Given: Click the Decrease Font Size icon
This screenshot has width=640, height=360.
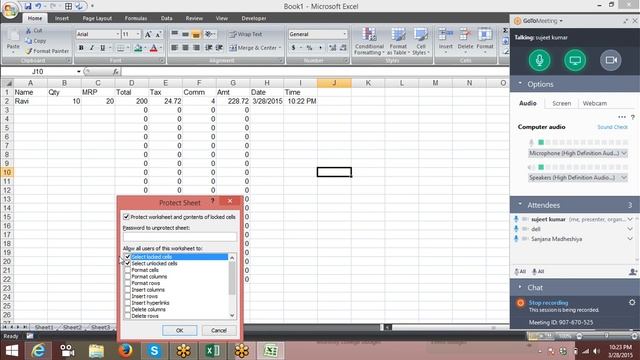Looking at the screenshot, I should 158,34.
